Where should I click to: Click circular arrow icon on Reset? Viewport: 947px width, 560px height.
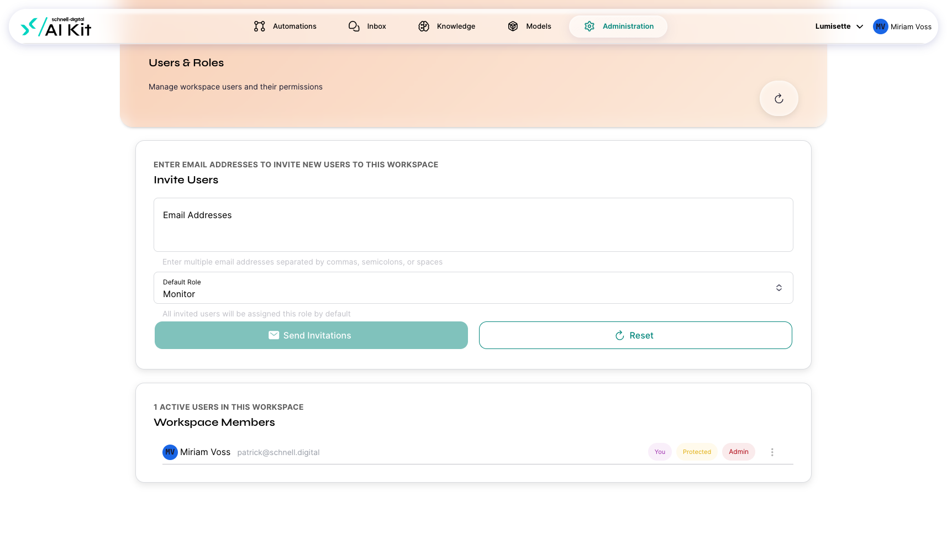pos(620,336)
